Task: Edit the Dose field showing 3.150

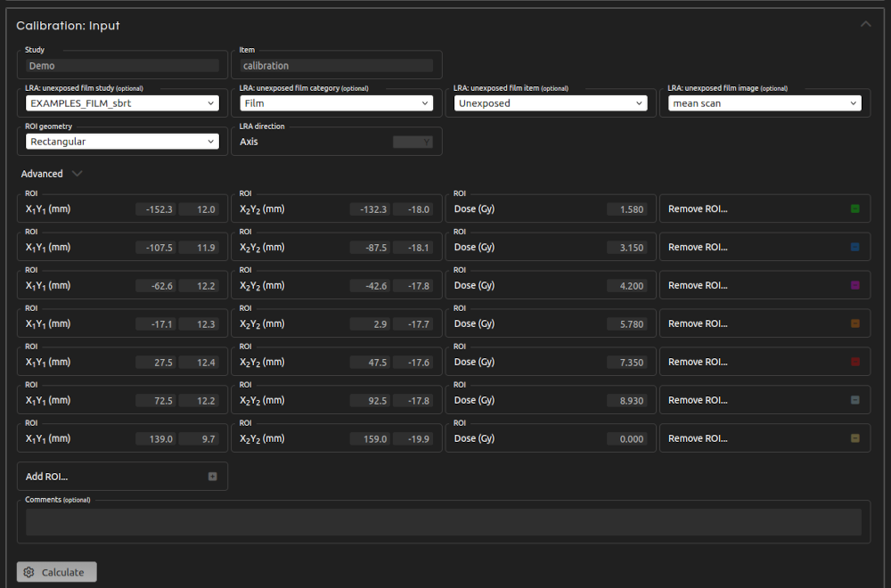Action: point(627,248)
